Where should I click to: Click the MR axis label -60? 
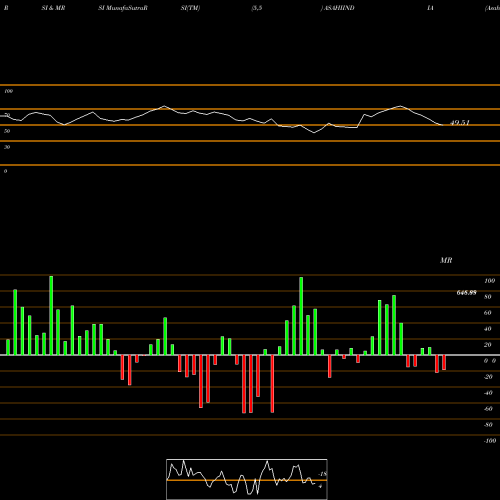pos(488,409)
